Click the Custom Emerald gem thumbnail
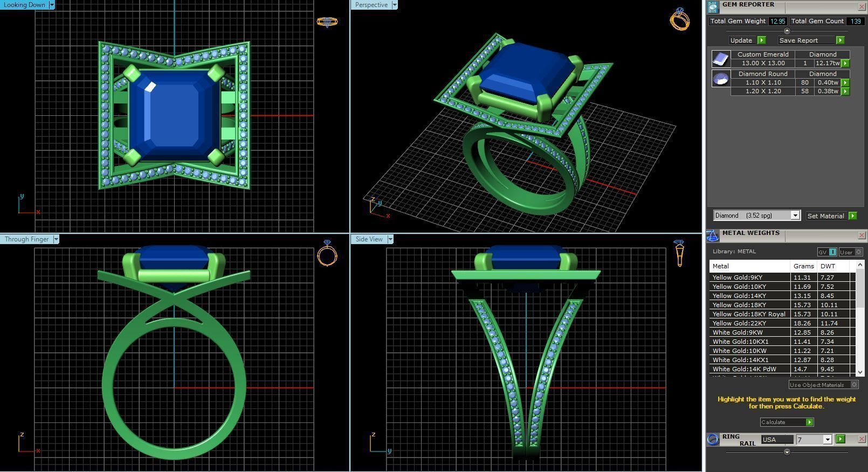 click(x=721, y=59)
